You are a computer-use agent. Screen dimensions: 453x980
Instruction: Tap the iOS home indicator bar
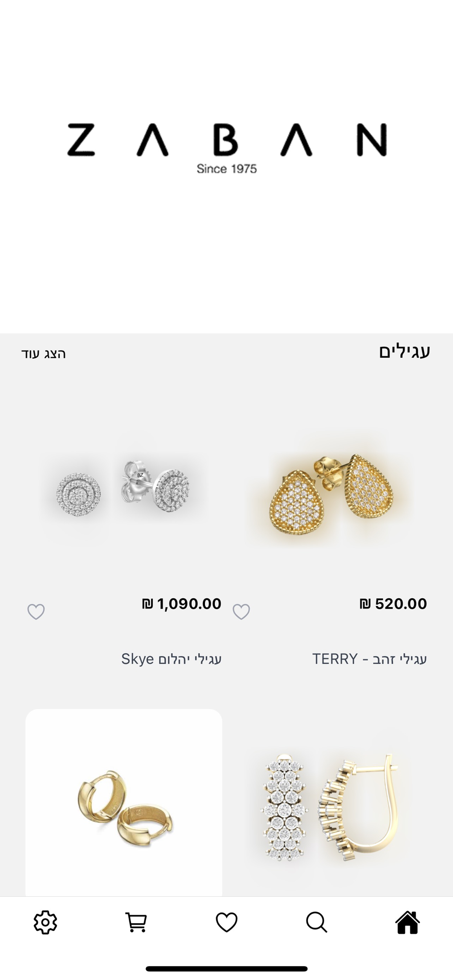pos(226,968)
